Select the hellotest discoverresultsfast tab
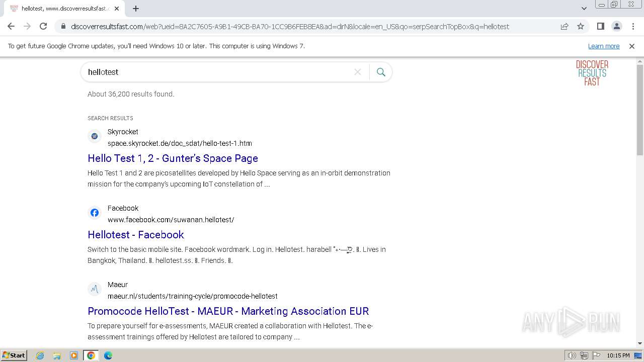This screenshot has width=644, height=362. (x=64, y=9)
